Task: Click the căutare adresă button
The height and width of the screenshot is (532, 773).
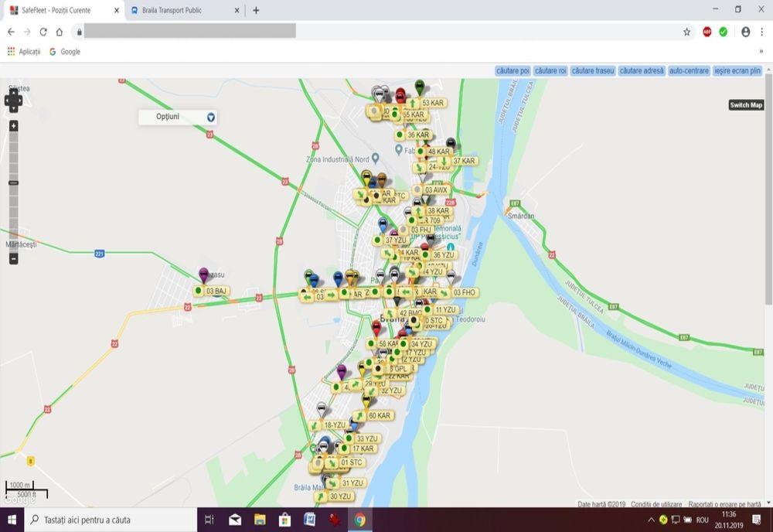Action: [641, 70]
